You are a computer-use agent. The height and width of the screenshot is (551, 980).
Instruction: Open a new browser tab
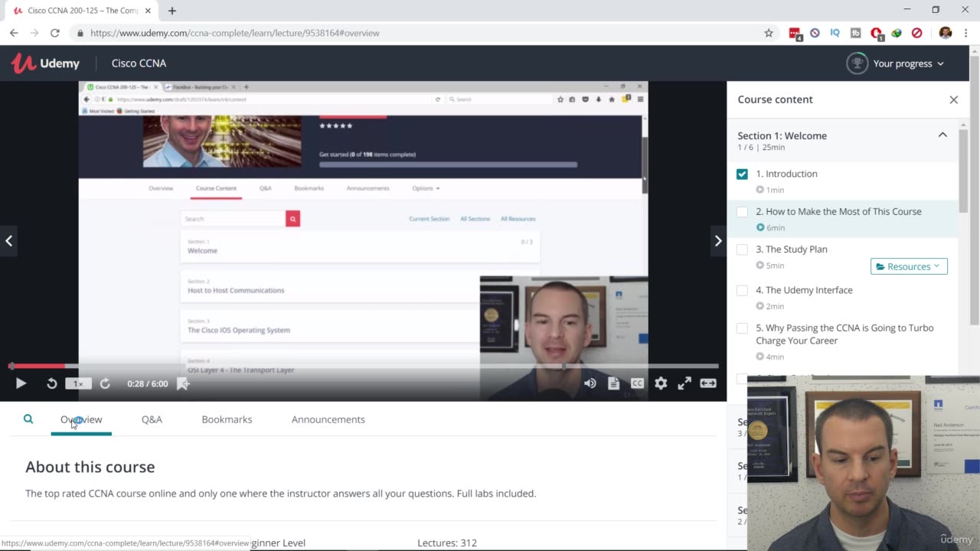click(172, 11)
